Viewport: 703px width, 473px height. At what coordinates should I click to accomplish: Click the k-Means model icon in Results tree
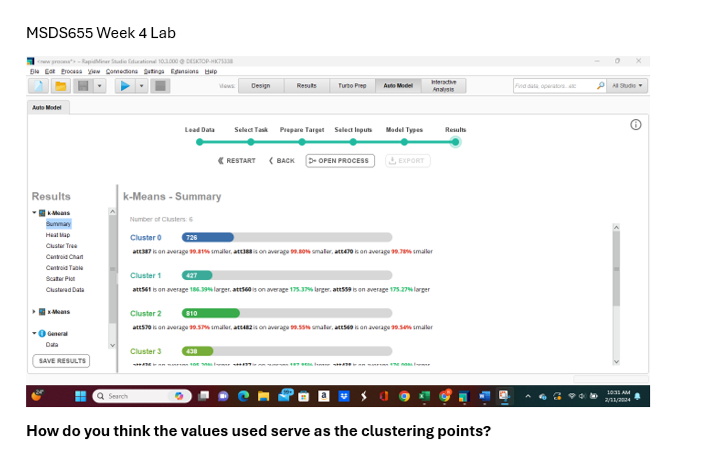42,213
